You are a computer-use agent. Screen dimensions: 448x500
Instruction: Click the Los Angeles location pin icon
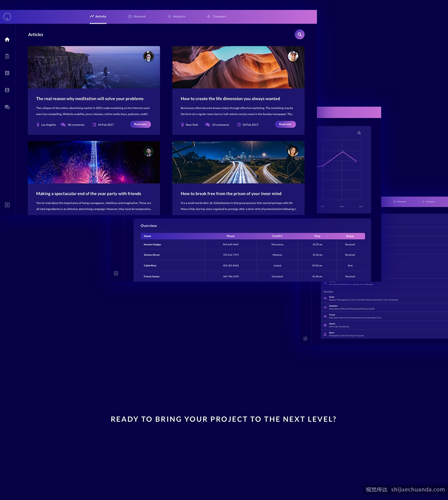[38, 125]
